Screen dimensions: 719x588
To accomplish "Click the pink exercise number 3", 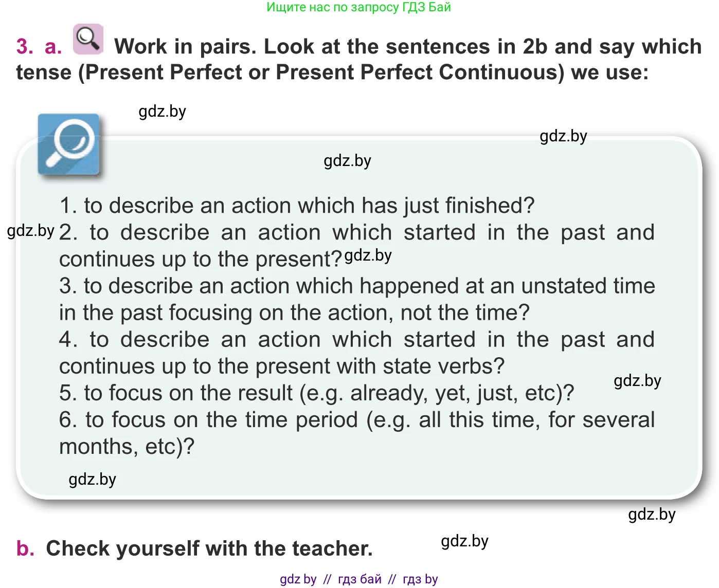I will (25, 46).
